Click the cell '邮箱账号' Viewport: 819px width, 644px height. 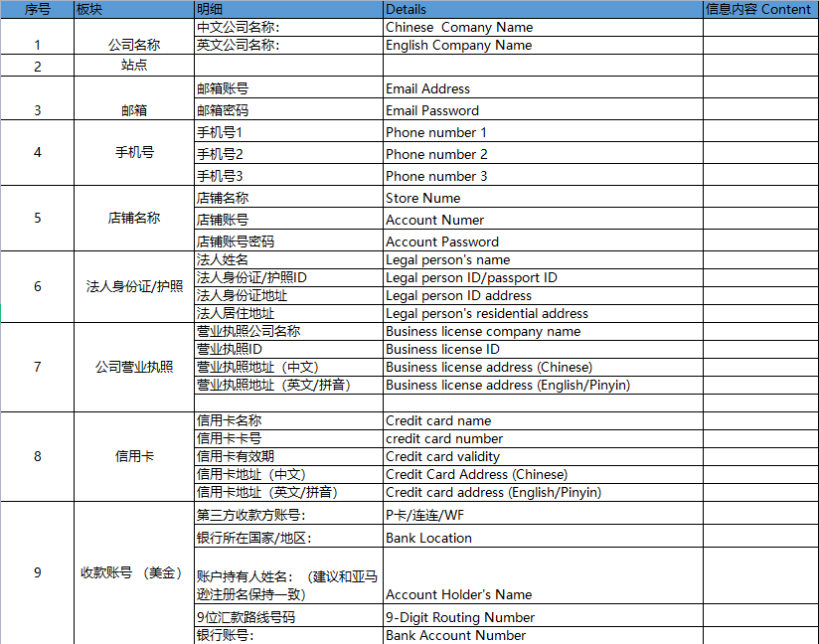pos(289,87)
